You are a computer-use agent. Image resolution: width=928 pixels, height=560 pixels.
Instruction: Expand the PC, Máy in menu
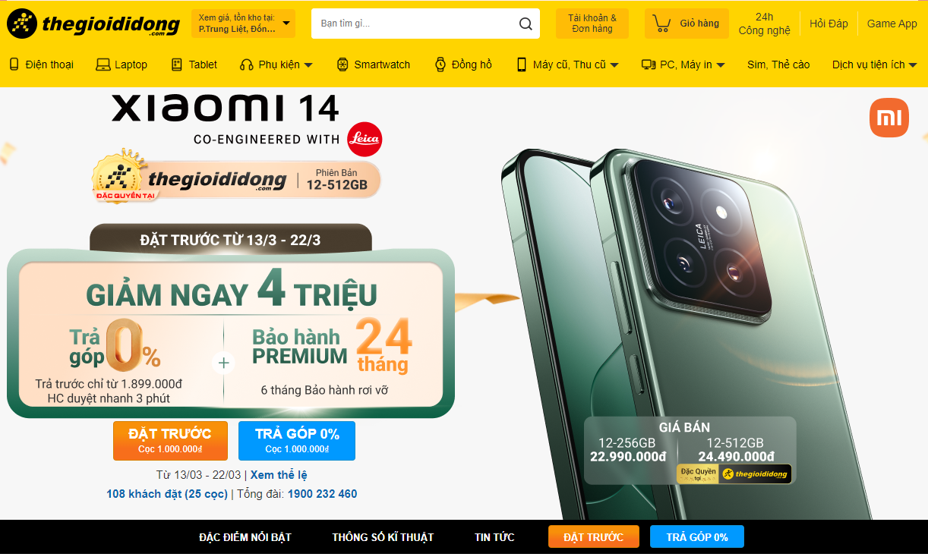[720, 65]
